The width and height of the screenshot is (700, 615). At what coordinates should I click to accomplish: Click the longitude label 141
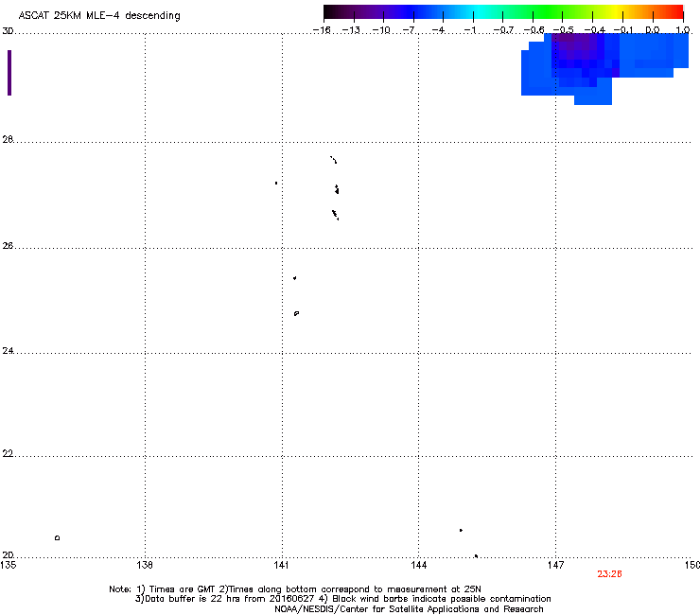(281, 566)
